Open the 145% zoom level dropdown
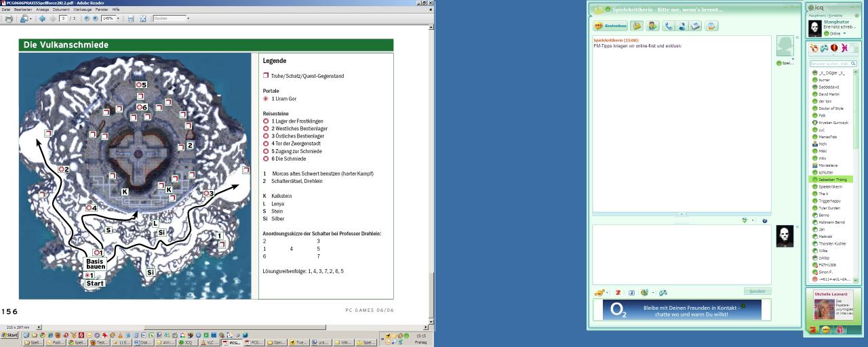 click(119, 18)
